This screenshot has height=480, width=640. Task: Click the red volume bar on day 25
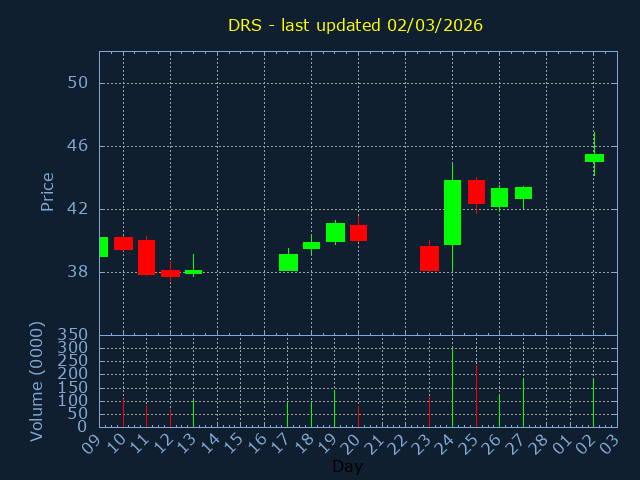(476, 396)
